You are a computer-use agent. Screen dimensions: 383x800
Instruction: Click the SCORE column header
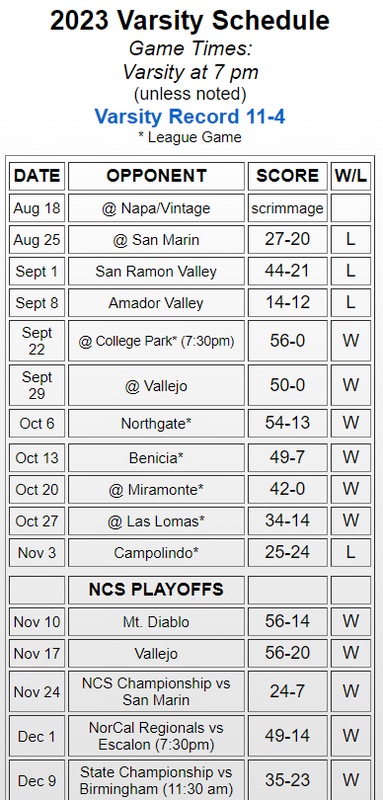point(288,176)
